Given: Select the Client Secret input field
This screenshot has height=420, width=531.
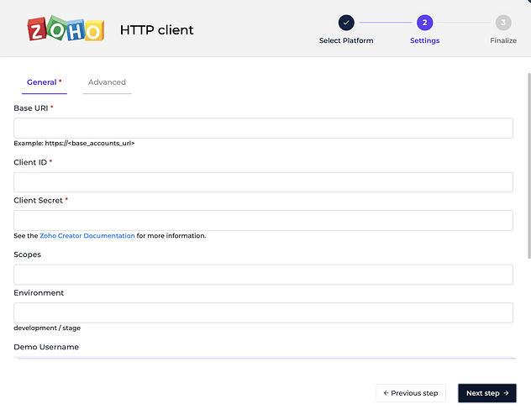Looking at the screenshot, I should [263, 220].
